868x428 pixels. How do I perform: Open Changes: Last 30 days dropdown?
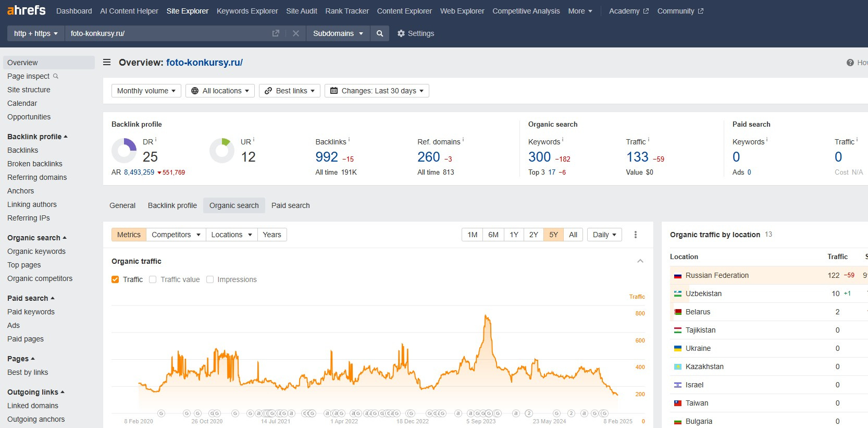[377, 91]
